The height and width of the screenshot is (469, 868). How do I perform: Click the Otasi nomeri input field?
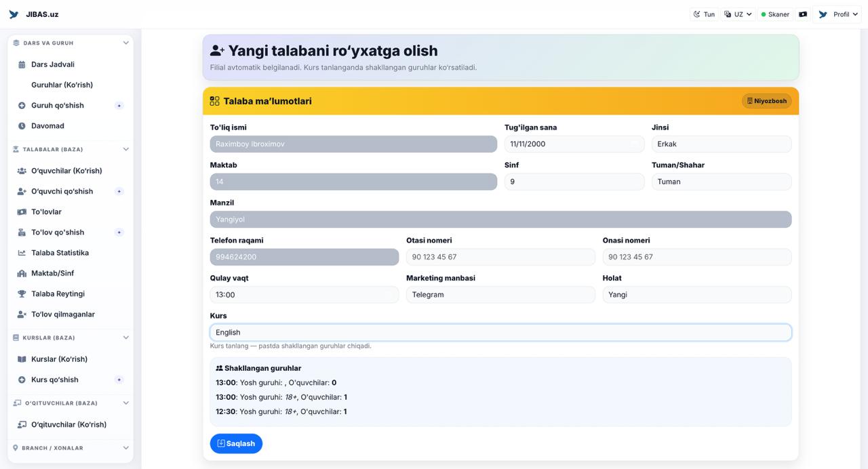coord(500,257)
